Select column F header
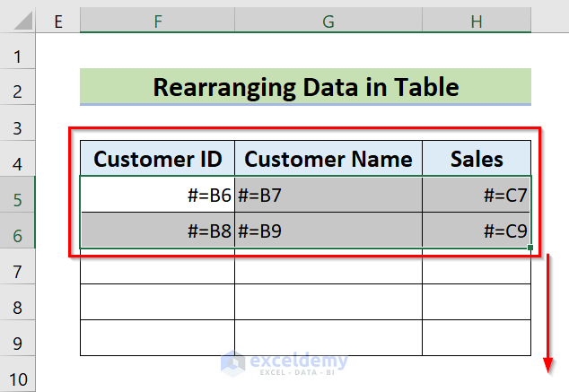Image resolution: width=569 pixels, height=392 pixels. (157, 21)
